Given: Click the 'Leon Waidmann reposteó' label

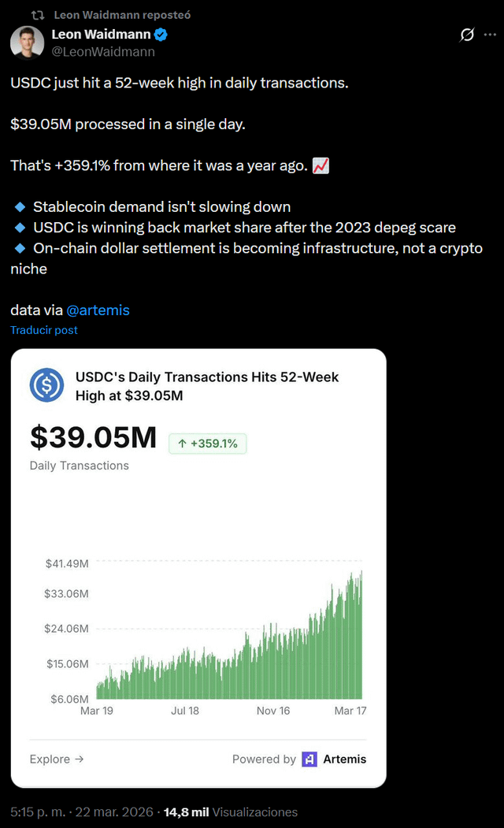Looking at the screenshot, I should pyautogui.click(x=122, y=15).
